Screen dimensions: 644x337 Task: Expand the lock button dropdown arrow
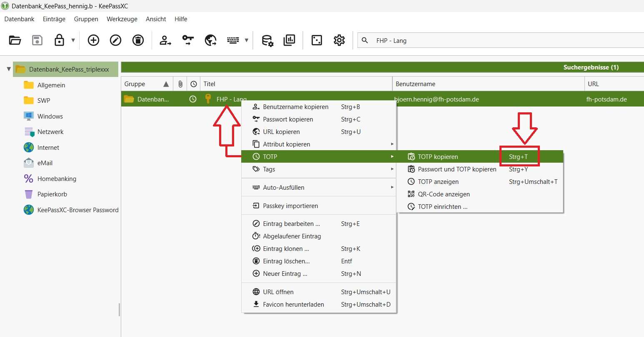73,40
